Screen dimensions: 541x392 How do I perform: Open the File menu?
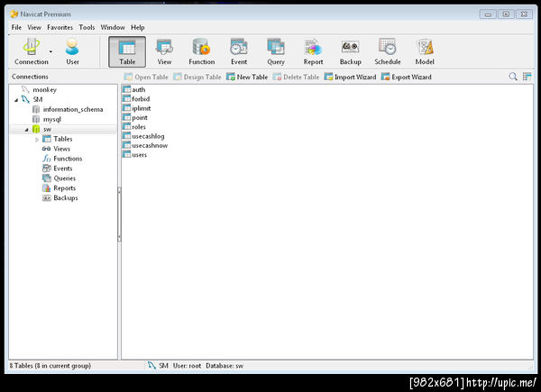click(x=16, y=27)
